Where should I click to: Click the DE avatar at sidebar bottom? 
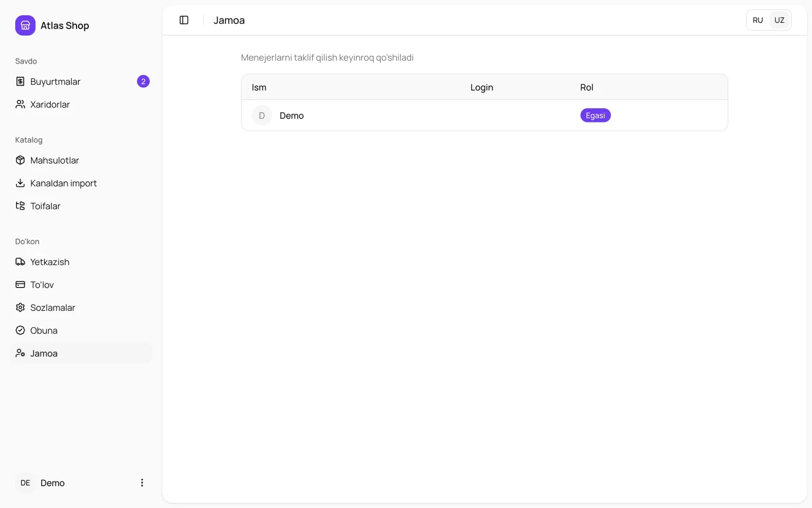(x=25, y=483)
